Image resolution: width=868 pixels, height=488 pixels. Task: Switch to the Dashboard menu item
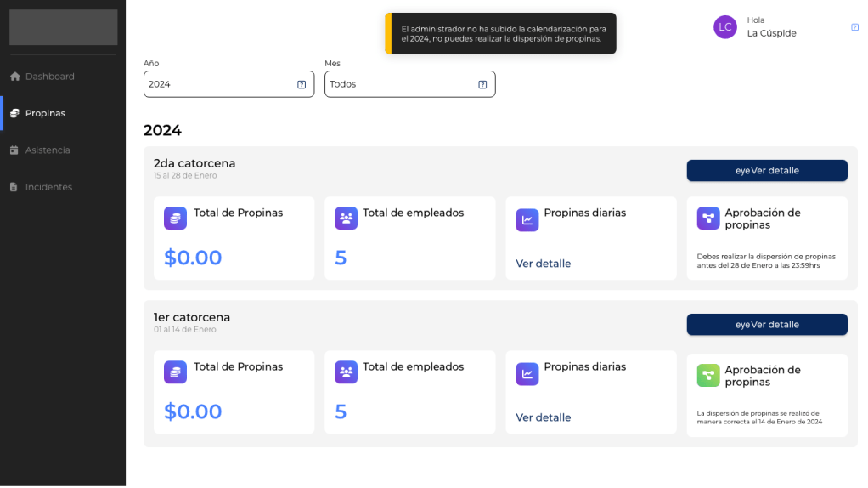pyautogui.click(x=49, y=77)
